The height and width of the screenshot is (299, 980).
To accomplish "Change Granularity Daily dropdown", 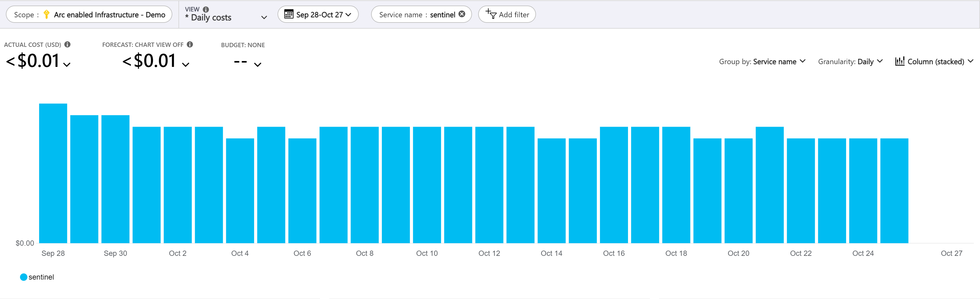I will (x=850, y=62).
